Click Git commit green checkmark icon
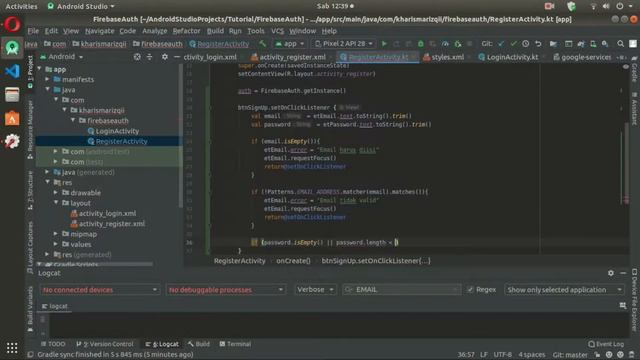Image resolution: width=640 pixels, height=360 pixels. pos(513,44)
